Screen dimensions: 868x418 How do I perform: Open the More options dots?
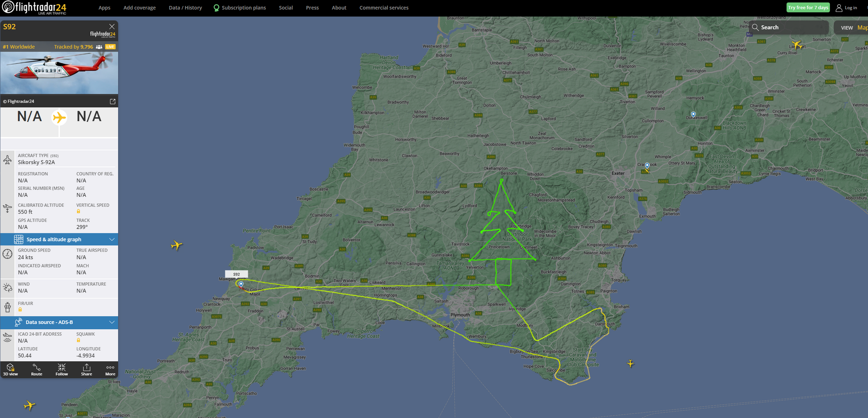110,369
